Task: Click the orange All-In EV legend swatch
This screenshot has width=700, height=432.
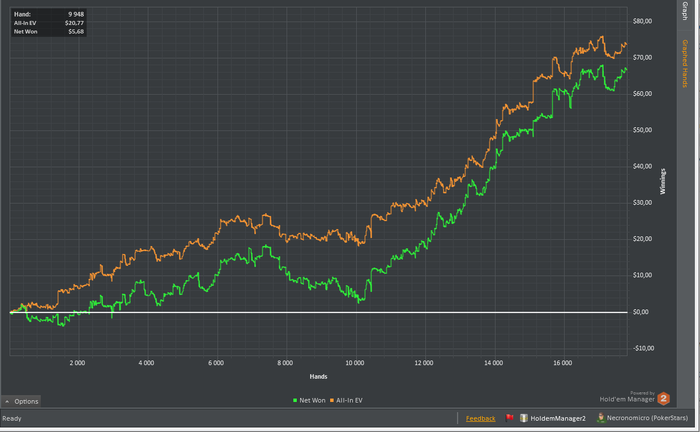Action: (x=332, y=400)
